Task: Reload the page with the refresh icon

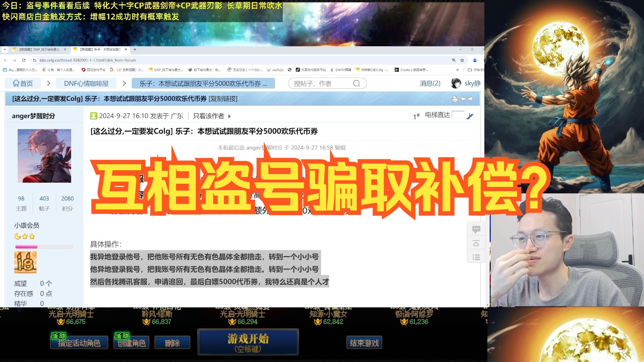Action: click(24, 60)
